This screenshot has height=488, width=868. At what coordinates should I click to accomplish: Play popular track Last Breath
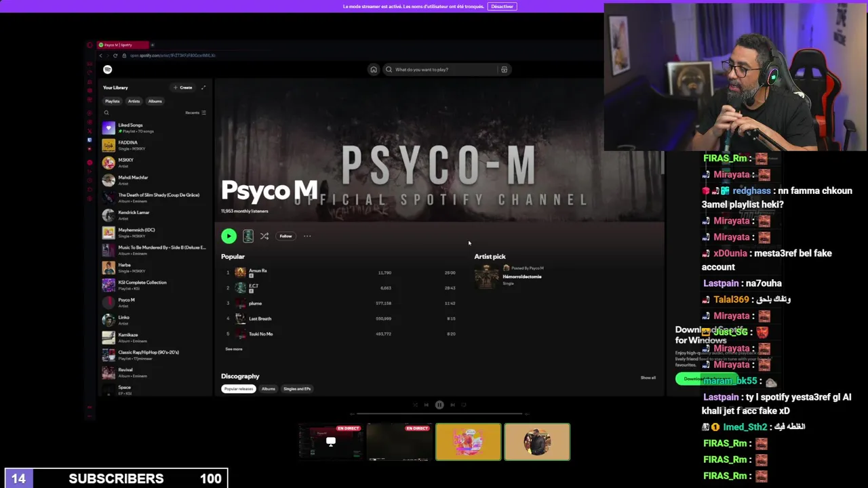341,319
